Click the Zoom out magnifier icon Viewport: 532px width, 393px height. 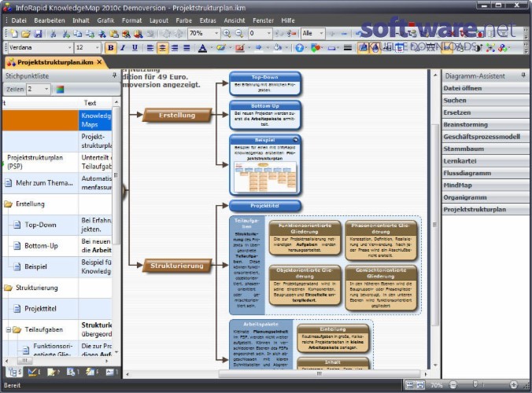[239, 33]
